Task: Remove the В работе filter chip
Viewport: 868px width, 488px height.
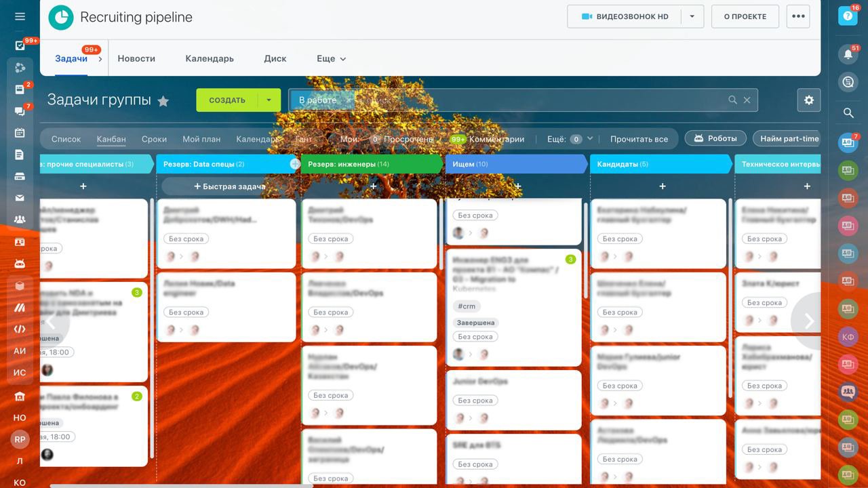Action: coord(348,100)
